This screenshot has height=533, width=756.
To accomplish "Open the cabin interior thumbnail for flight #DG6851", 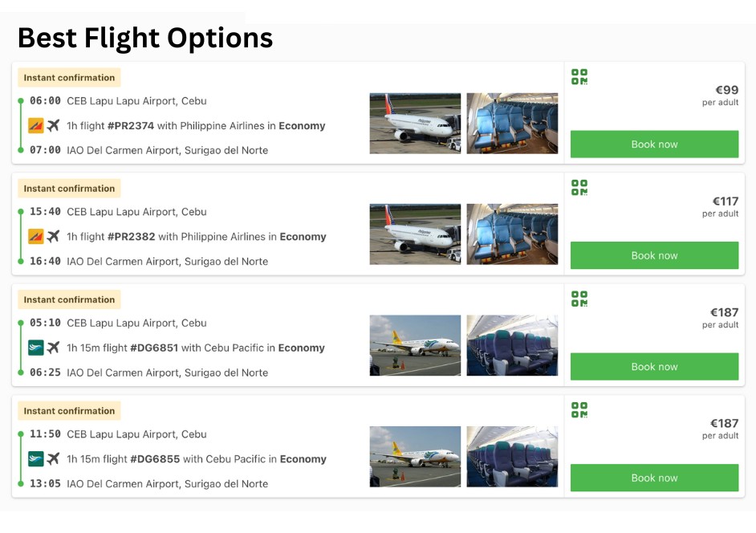I will click(x=512, y=345).
